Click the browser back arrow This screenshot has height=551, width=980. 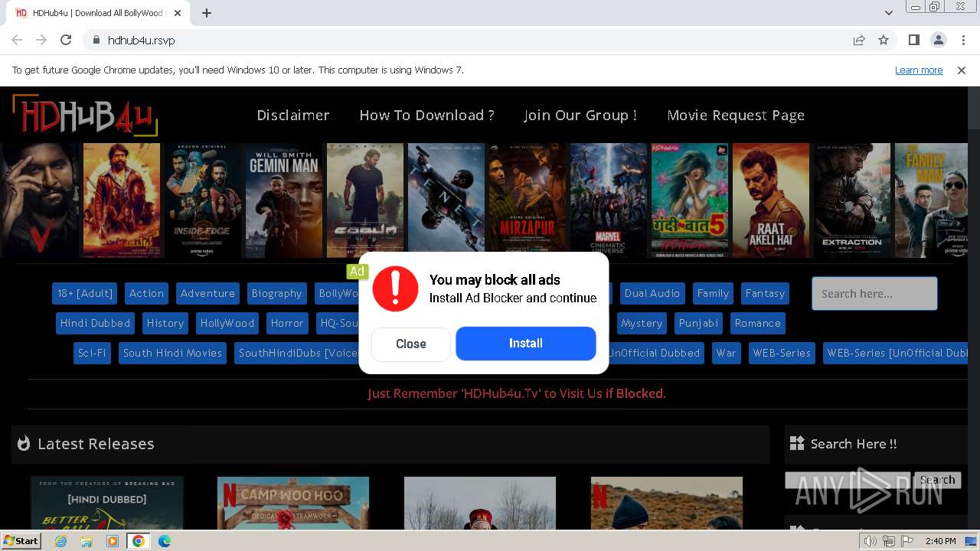coord(17,40)
